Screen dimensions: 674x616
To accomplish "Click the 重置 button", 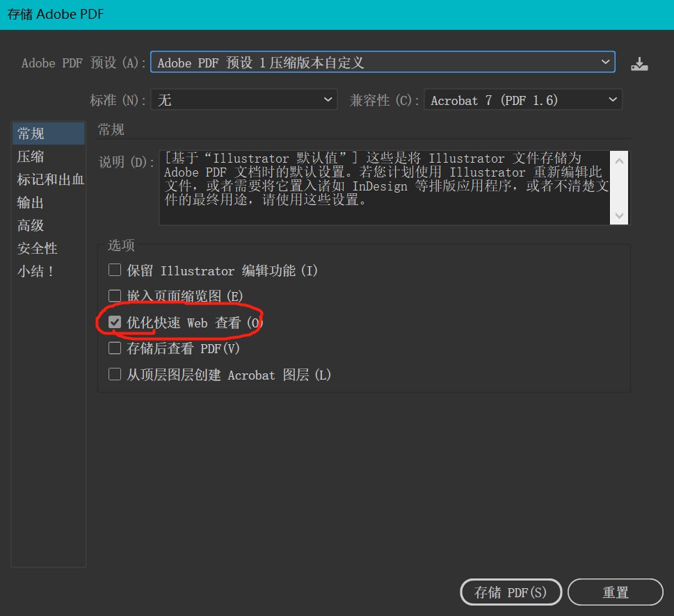I will [615, 592].
